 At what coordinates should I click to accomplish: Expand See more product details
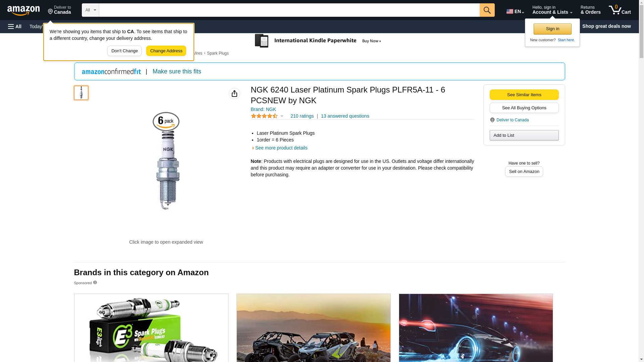[x=281, y=148]
